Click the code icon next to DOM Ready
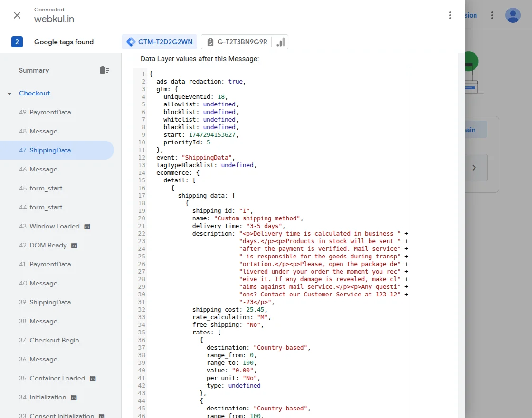The image size is (532, 418). (x=74, y=246)
